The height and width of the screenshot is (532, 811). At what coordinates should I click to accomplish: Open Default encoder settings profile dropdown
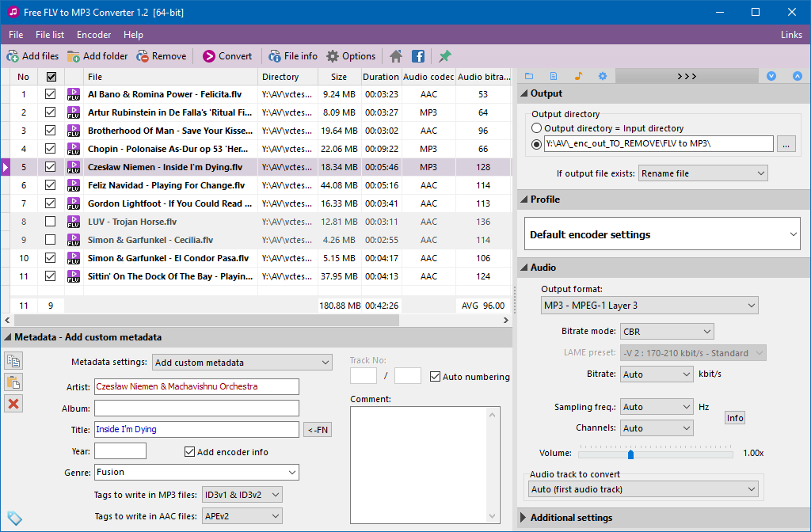tap(662, 234)
